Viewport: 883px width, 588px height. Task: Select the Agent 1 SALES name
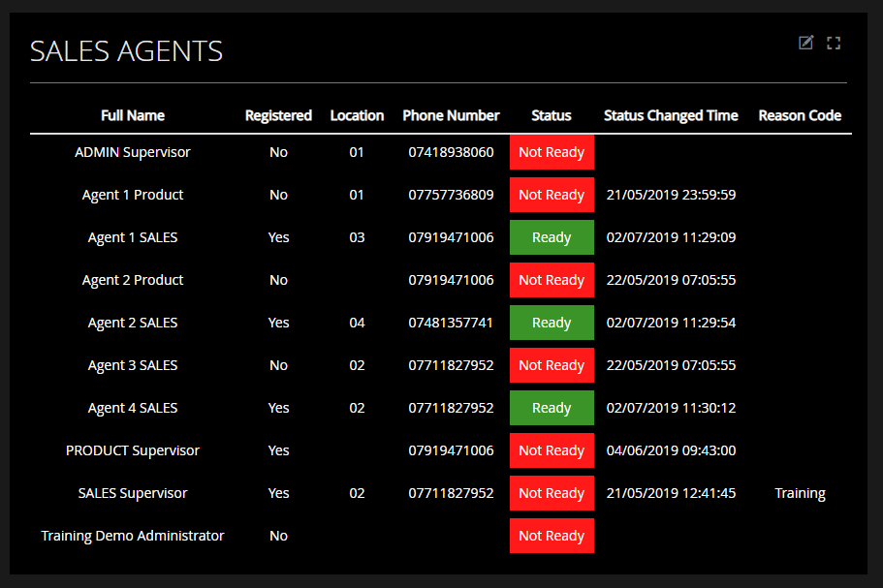pos(133,237)
